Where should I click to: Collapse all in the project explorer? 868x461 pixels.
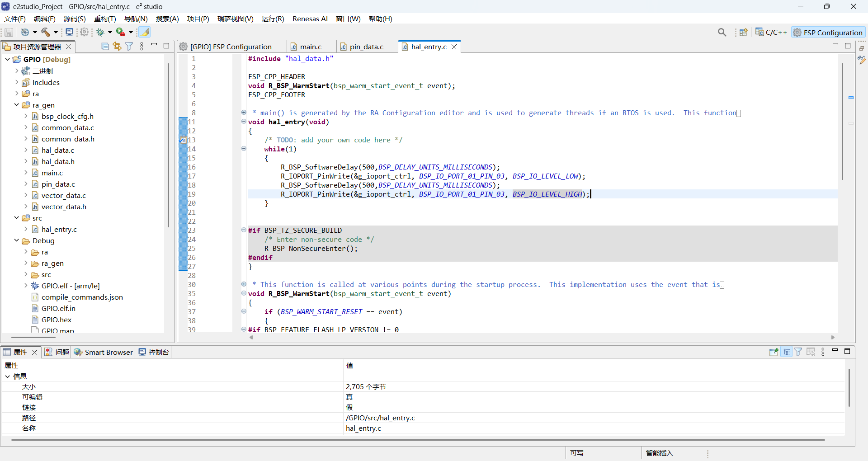(105, 47)
